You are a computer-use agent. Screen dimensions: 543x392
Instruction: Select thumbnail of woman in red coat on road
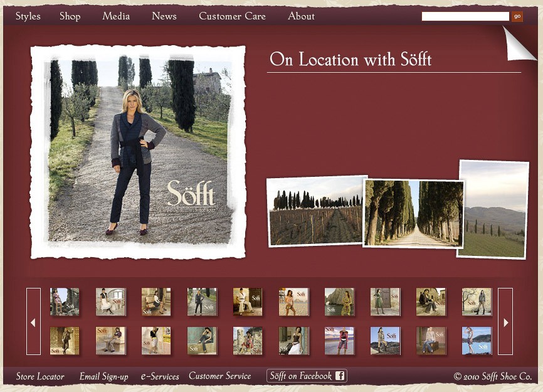pyautogui.click(x=339, y=341)
